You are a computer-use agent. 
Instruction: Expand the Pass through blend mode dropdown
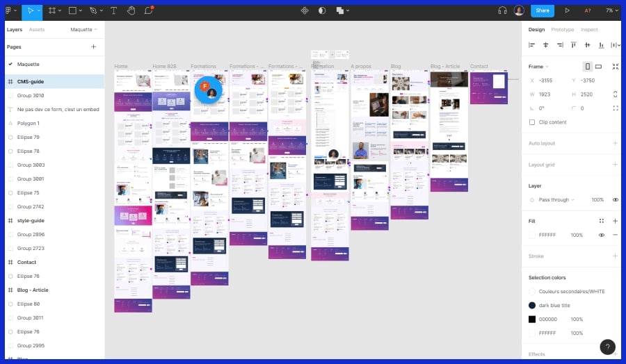click(x=555, y=199)
